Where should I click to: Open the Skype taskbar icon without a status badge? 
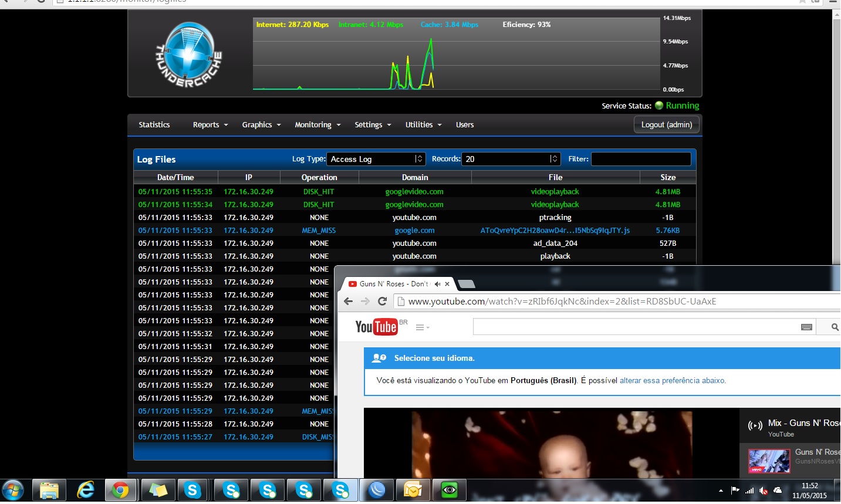click(x=192, y=490)
